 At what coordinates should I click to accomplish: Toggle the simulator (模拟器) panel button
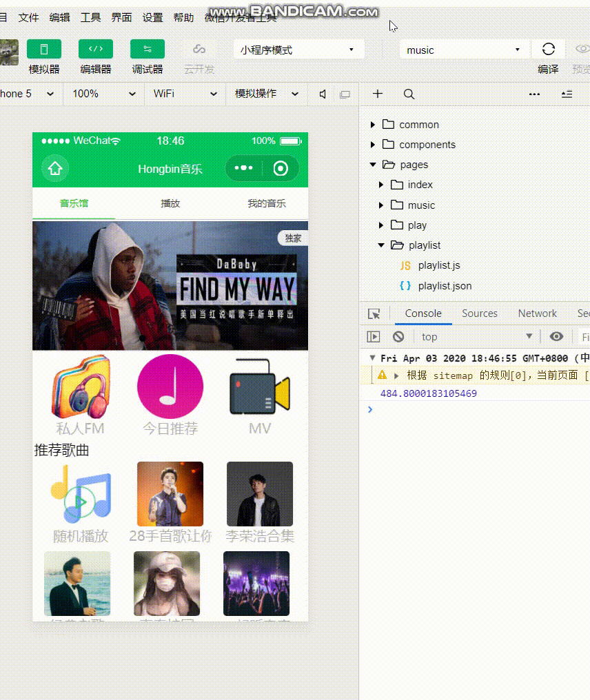click(x=44, y=49)
